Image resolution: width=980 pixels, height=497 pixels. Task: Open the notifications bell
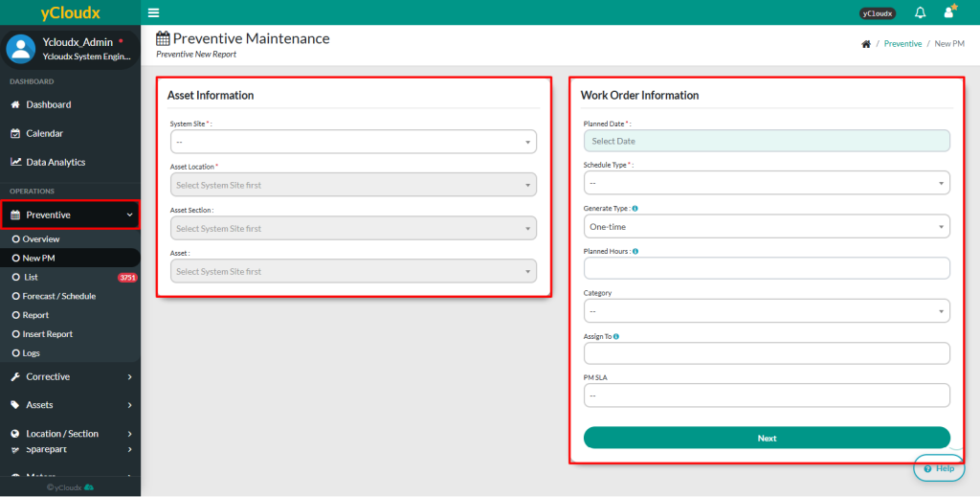pyautogui.click(x=920, y=12)
